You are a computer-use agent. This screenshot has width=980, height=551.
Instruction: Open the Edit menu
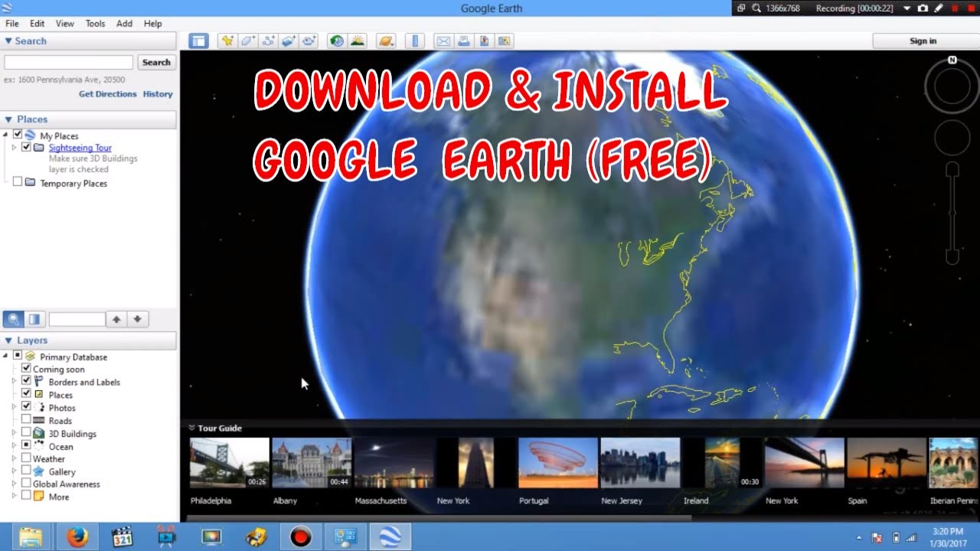pyautogui.click(x=38, y=24)
